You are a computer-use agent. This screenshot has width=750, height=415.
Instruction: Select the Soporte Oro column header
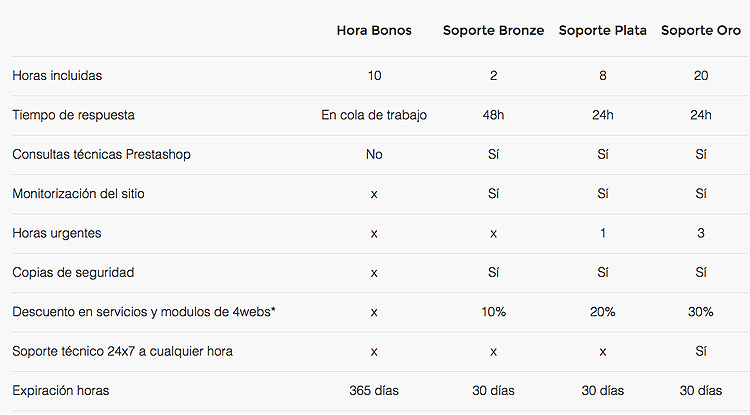click(701, 31)
